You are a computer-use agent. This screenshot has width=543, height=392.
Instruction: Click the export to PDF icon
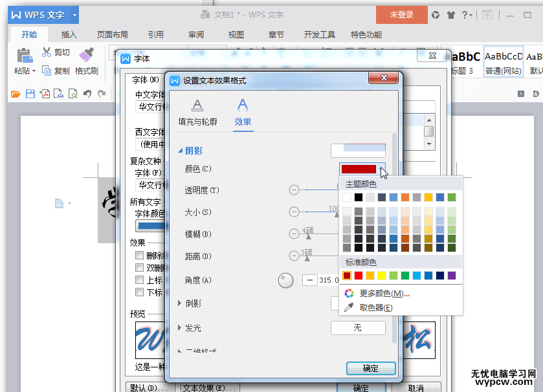[45, 93]
